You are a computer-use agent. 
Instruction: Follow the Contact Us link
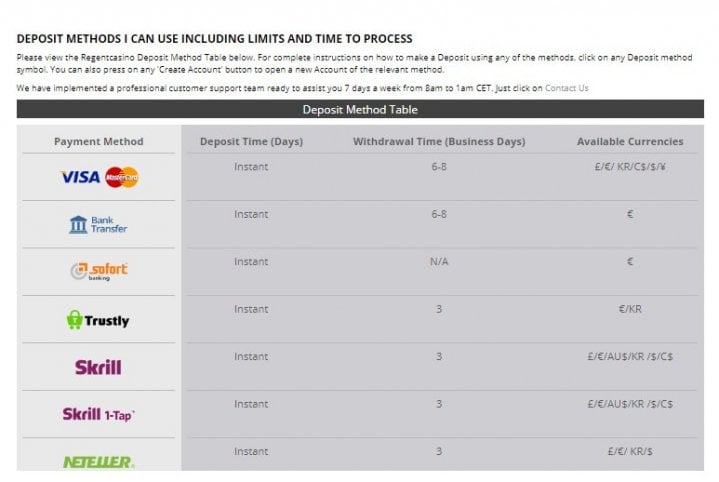click(566, 88)
